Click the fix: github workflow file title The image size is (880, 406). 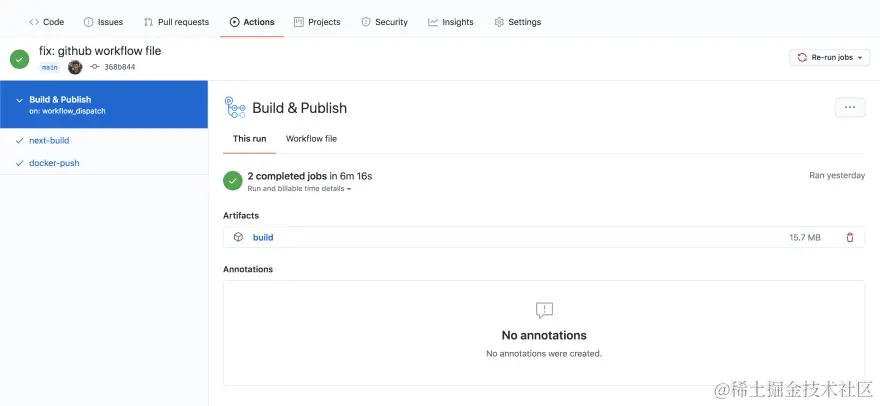pyautogui.click(x=100, y=51)
